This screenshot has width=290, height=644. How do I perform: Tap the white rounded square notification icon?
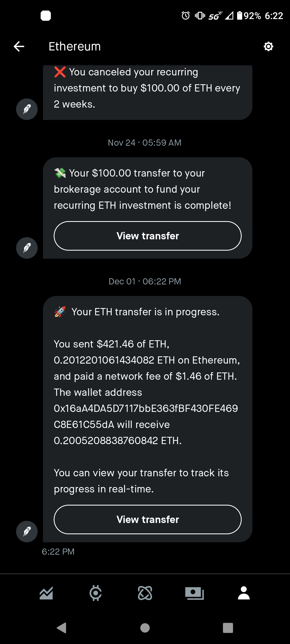coord(46,16)
